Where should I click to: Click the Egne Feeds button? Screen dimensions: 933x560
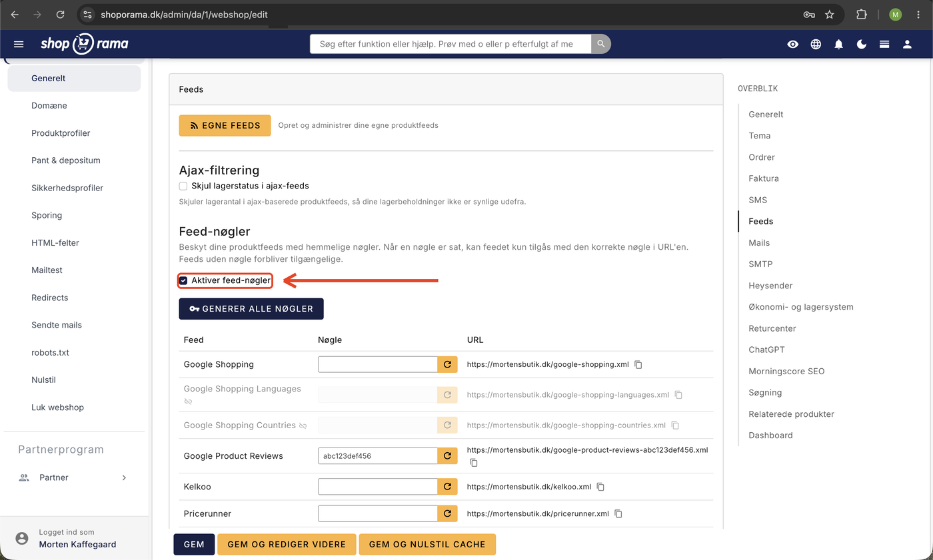pyautogui.click(x=225, y=125)
